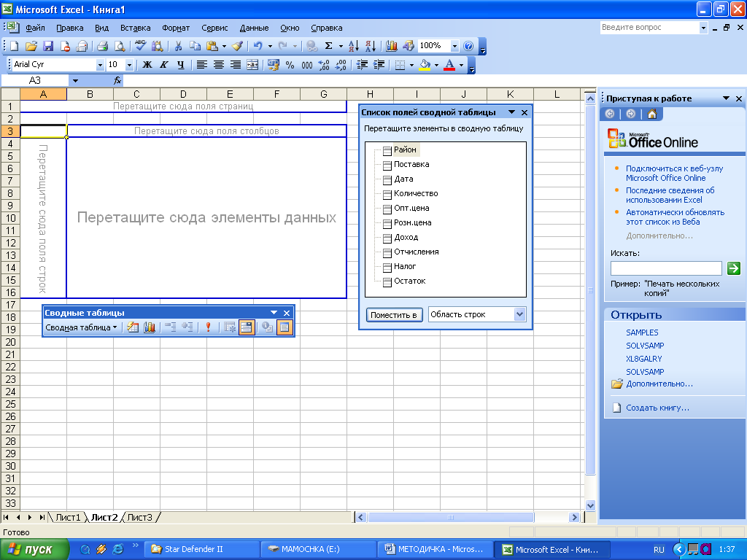The image size is (747, 560).
Task: Open Сводная таблица dropdown menu
Action: point(81,327)
